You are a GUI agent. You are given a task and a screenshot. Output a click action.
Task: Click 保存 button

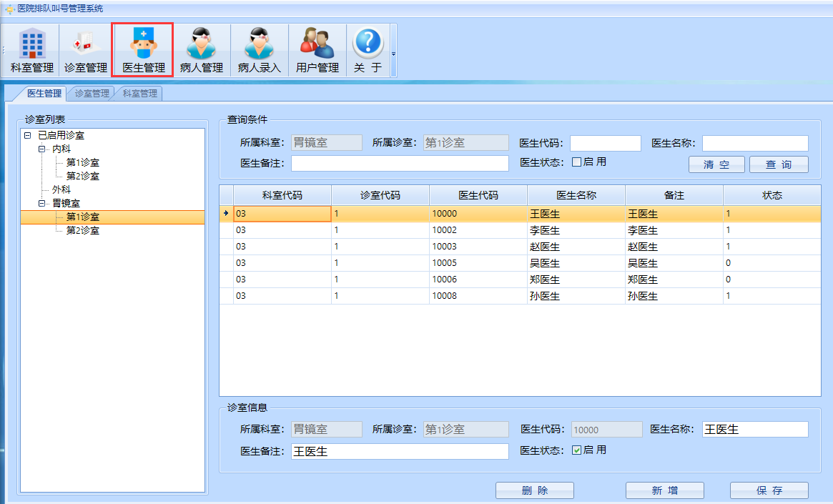[x=769, y=490]
